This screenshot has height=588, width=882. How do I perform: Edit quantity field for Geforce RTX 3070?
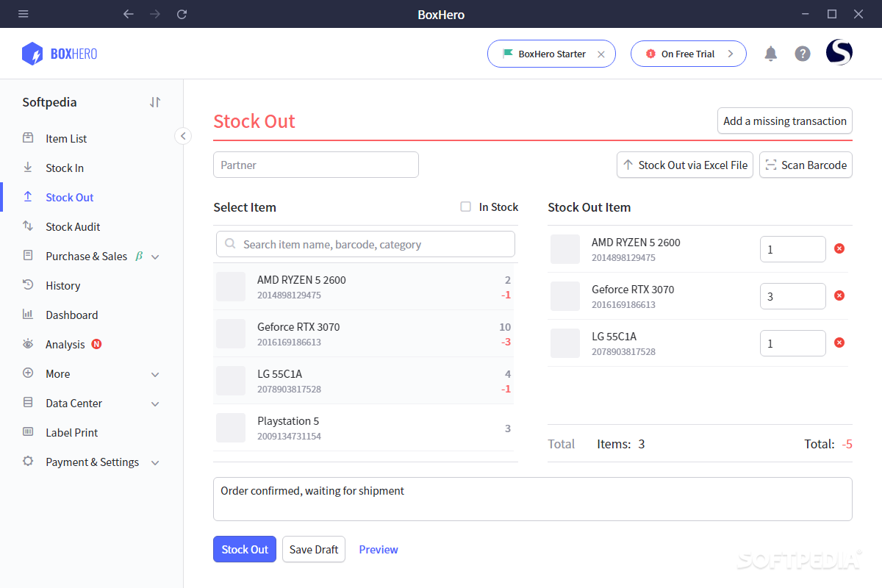[x=793, y=296]
